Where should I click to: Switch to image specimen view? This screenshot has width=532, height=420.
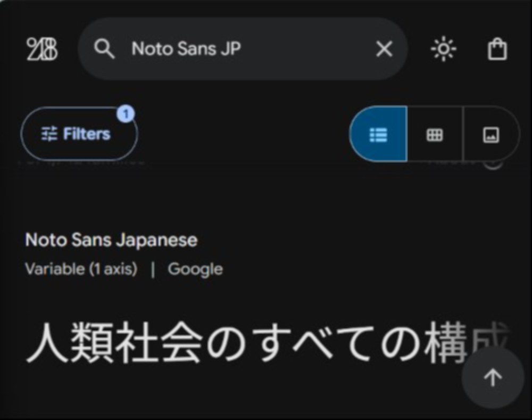[491, 134]
